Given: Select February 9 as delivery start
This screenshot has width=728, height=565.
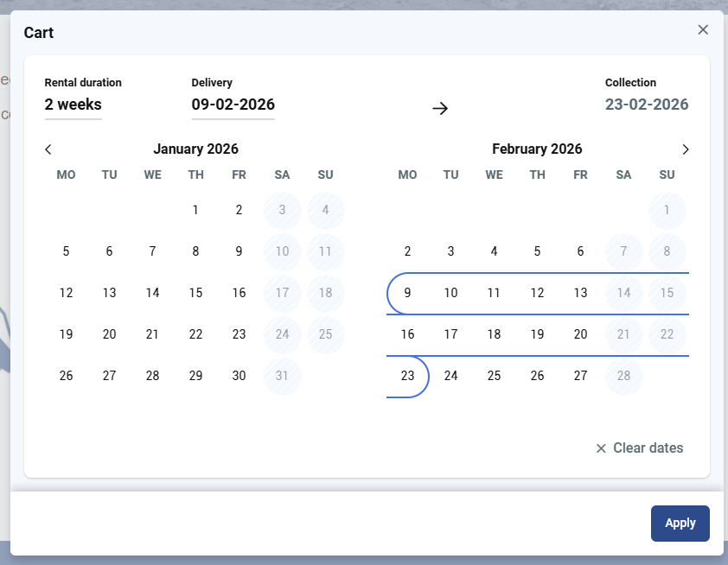Looking at the screenshot, I should coord(407,293).
